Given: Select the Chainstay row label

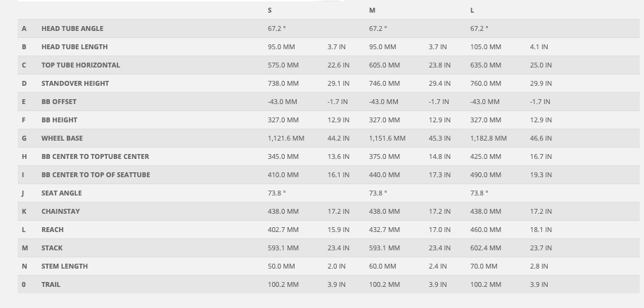Looking at the screenshot, I should (x=60, y=212).
